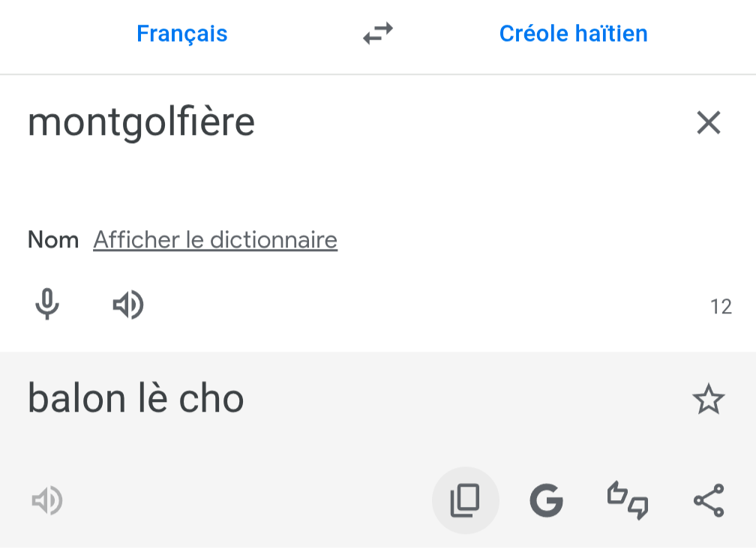Start voice input with the microphone

tap(47, 305)
